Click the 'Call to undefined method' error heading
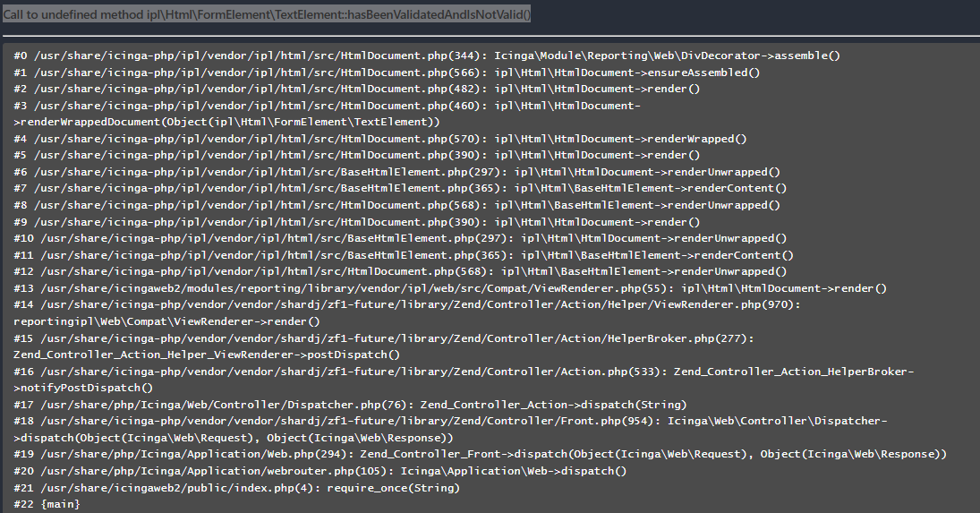980x513 pixels. 267,14
